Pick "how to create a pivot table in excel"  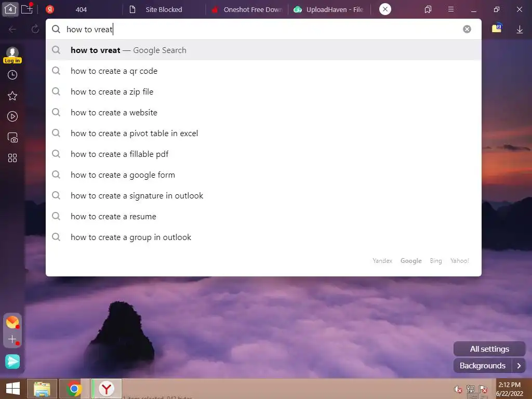[263, 134]
